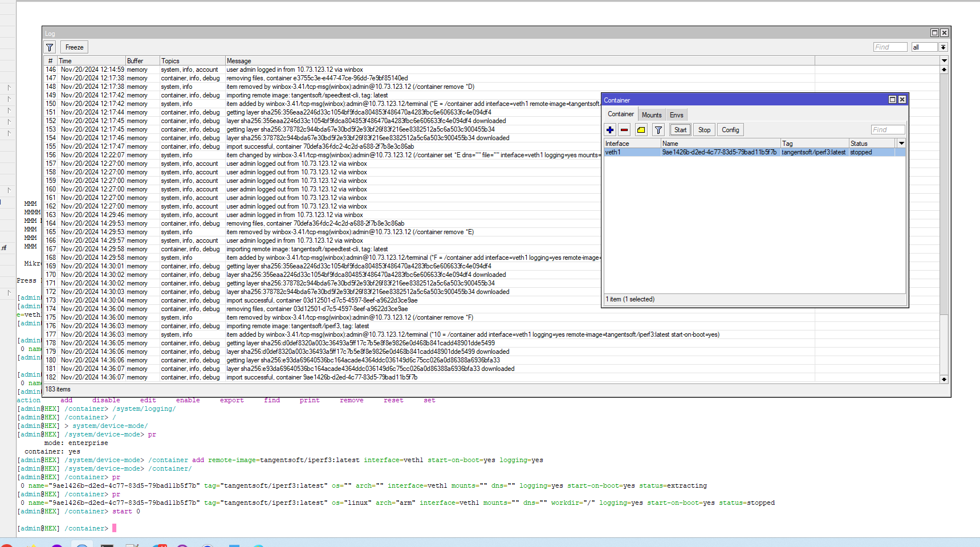Open container Config dialog
The height and width of the screenshot is (547, 980).
(x=730, y=130)
